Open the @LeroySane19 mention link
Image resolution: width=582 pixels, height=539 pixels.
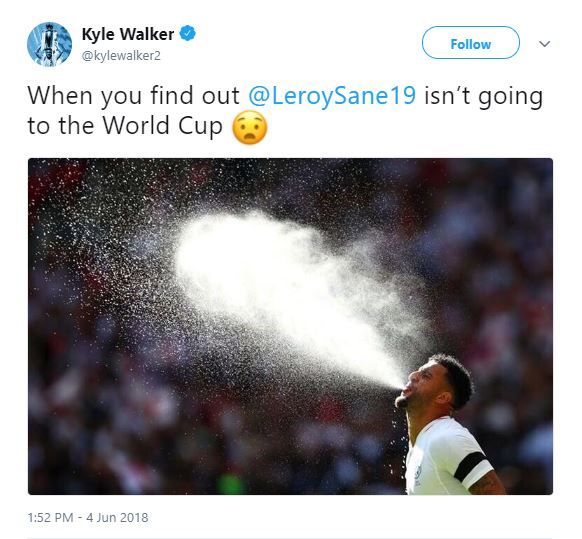pos(332,95)
